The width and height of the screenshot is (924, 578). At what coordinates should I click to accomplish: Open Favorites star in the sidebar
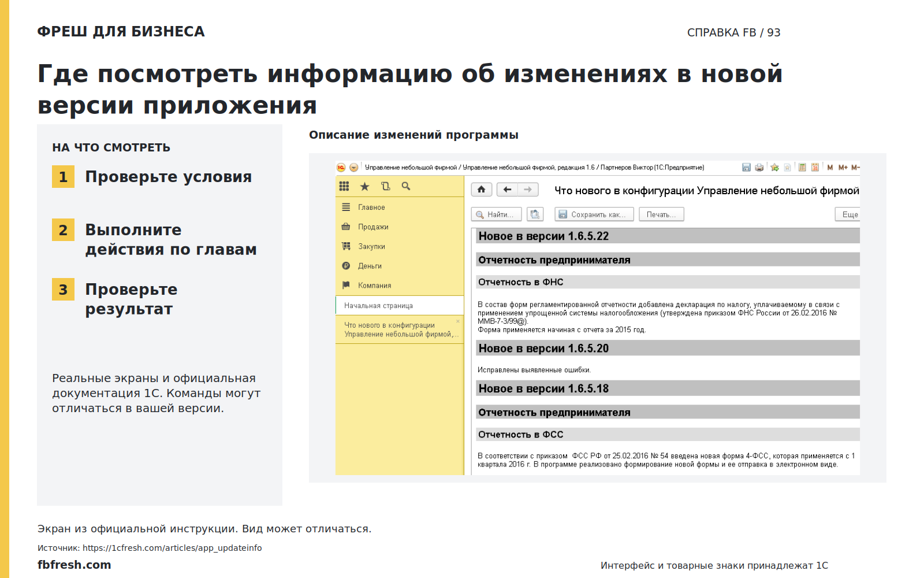pyautogui.click(x=365, y=186)
